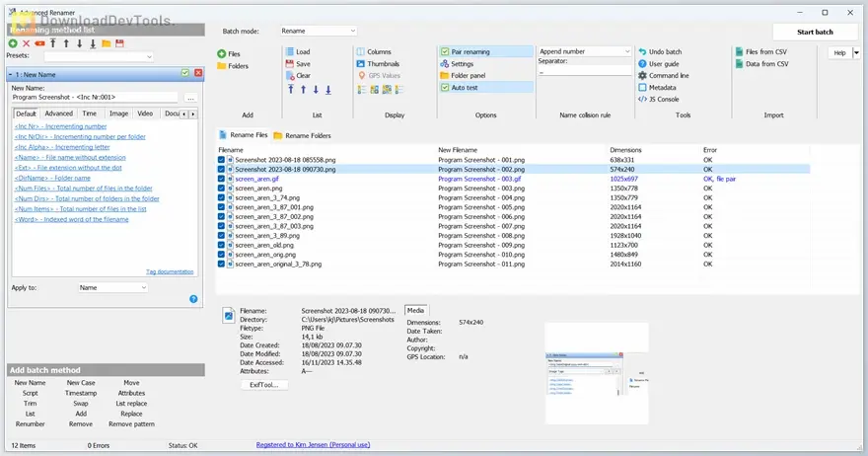Switch to the Time tags tab
Image resolution: width=868 pixels, height=456 pixels.
(89, 114)
